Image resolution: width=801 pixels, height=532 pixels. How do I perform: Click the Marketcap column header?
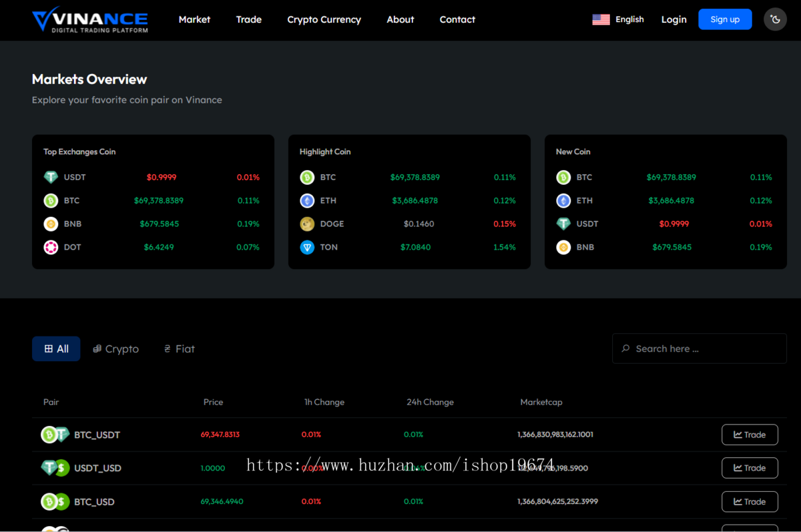click(541, 402)
